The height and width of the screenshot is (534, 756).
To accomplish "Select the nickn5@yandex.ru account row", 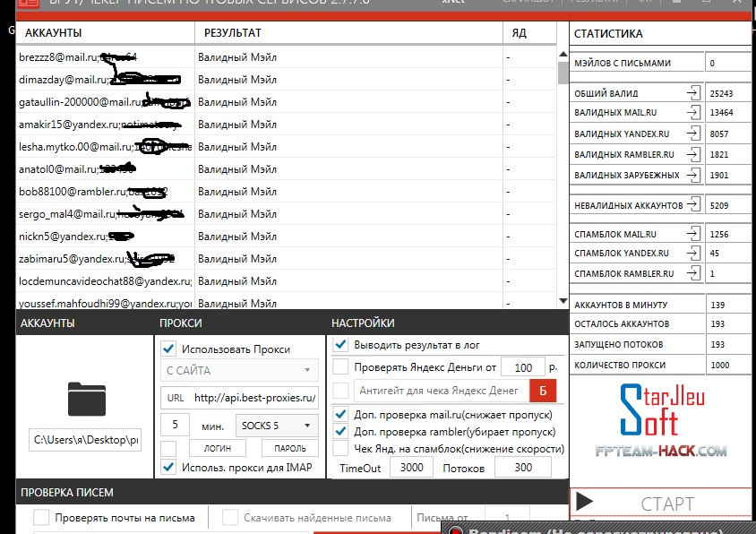I will pyautogui.click(x=286, y=237).
